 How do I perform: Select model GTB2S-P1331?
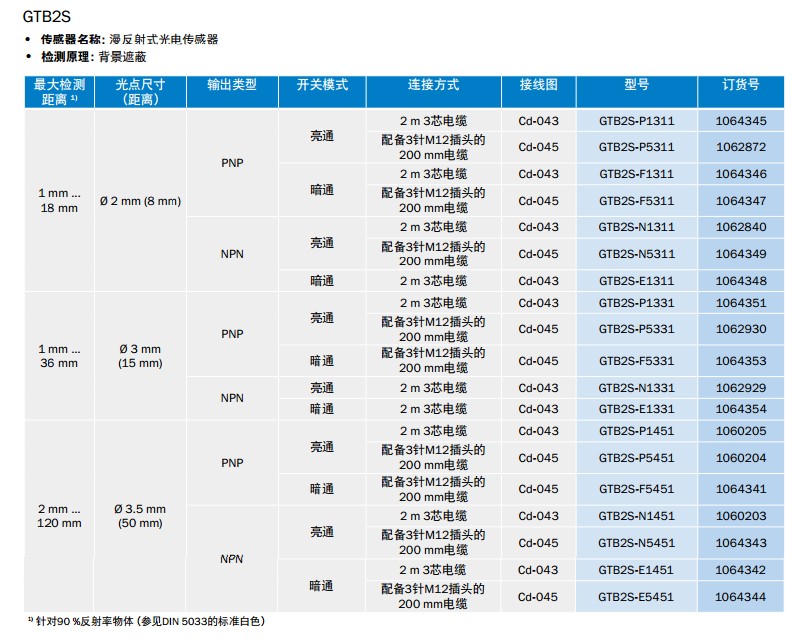(x=636, y=303)
